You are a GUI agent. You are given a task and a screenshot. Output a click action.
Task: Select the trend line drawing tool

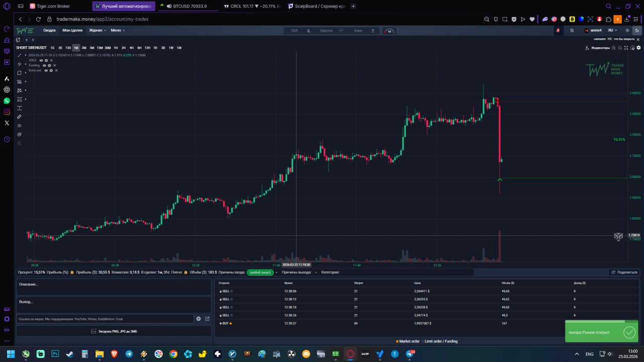click(20, 55)
